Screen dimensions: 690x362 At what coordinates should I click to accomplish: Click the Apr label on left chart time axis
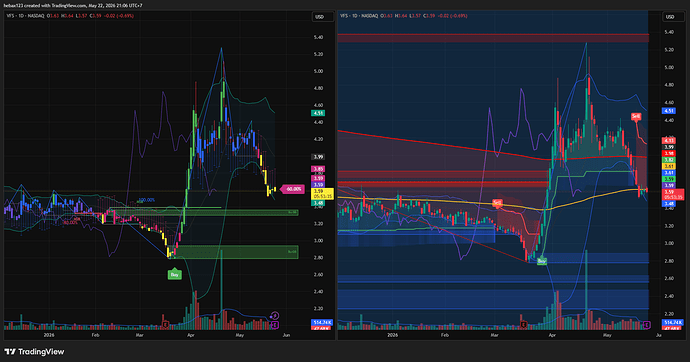click(191, 335)
